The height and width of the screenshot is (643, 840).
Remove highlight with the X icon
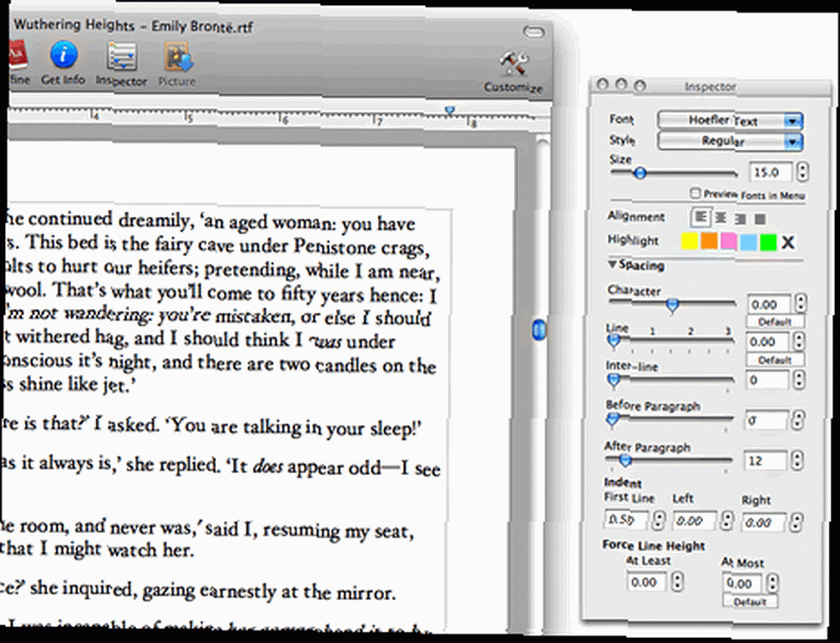788,243
